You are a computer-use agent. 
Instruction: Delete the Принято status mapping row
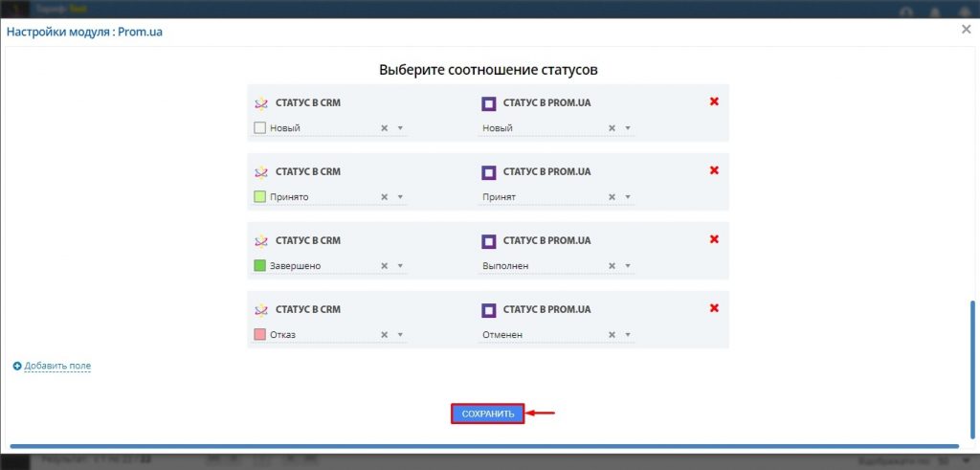714,170
